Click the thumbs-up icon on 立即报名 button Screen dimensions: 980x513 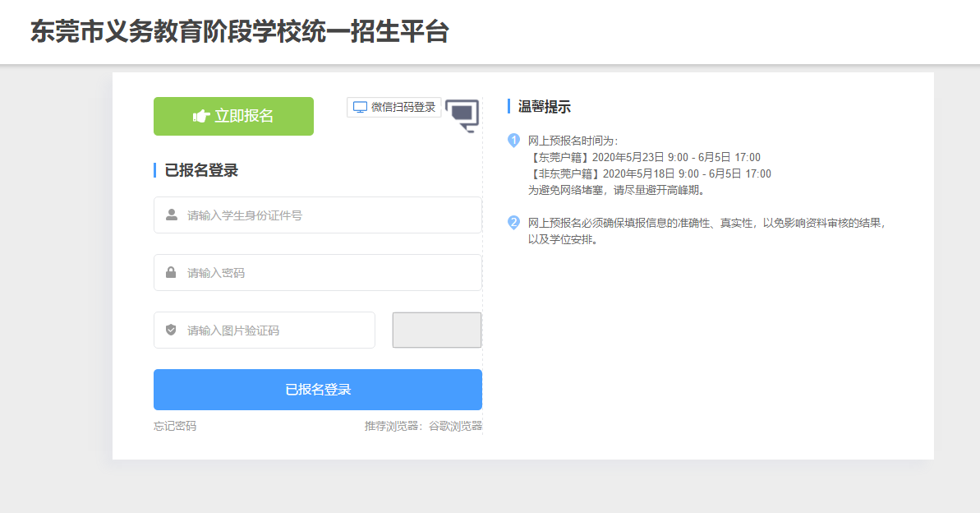[x=200, y=116]
